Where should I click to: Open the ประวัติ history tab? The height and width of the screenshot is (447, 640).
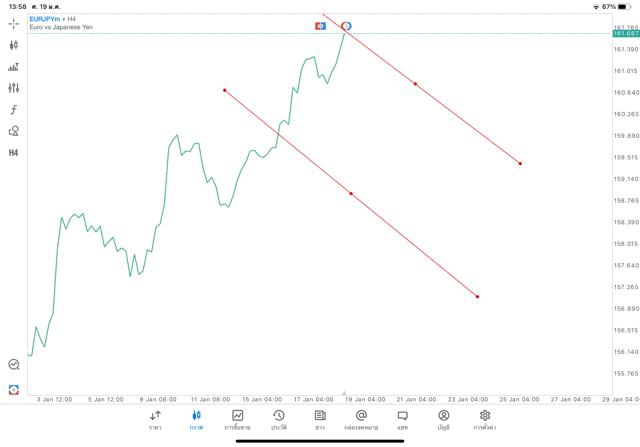click(278, 419)
